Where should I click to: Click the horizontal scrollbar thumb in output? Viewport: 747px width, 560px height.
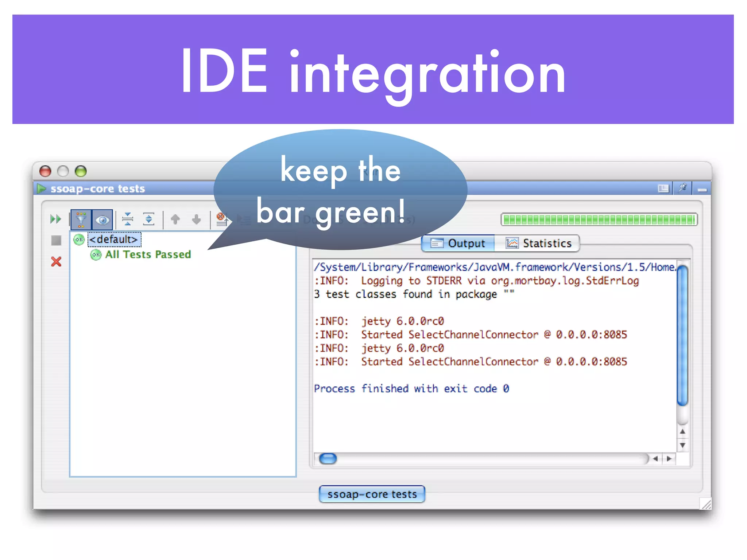[328, 458]
